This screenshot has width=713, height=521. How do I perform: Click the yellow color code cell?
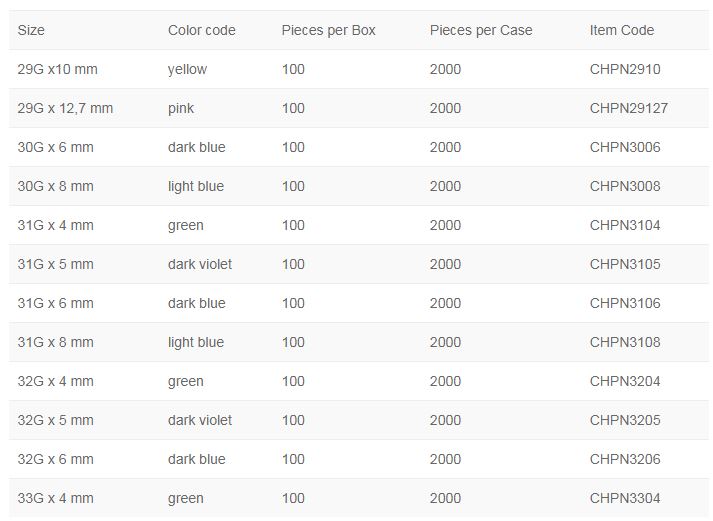click(187, 69)
